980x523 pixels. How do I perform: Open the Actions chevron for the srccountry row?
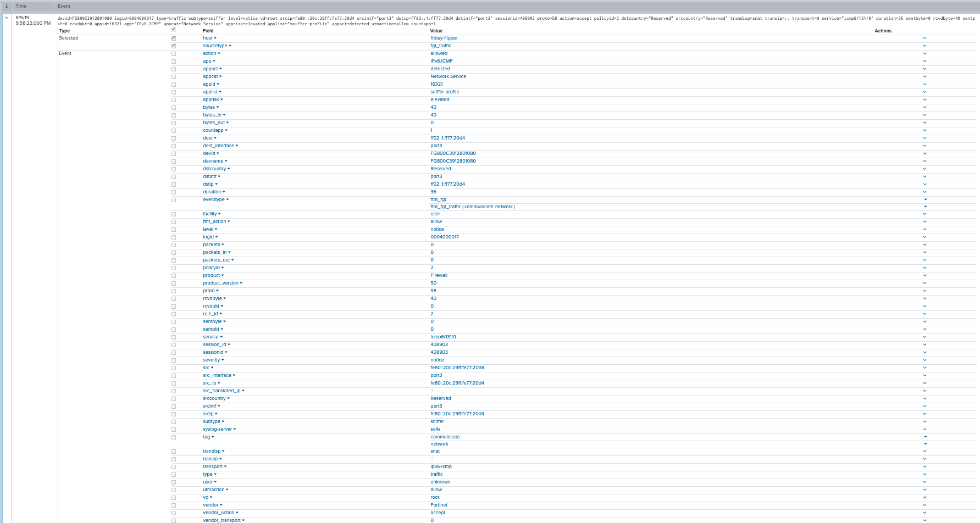coord(924,399)
